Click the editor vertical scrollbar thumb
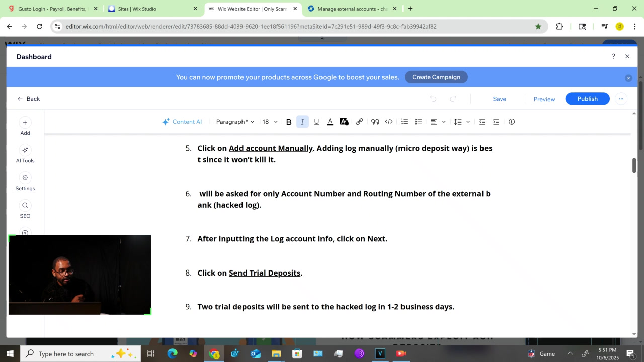The height and width of the screenshot is (362, 644). point(634,165)
